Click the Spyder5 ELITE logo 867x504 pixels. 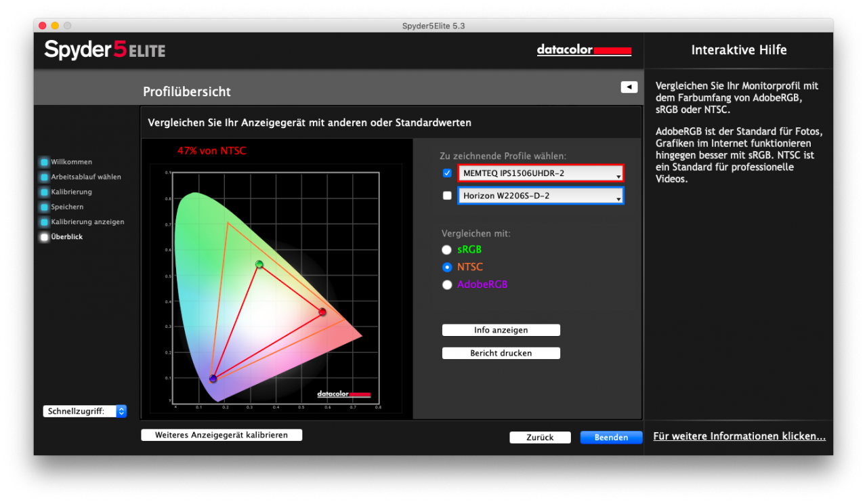coord(105,49)
